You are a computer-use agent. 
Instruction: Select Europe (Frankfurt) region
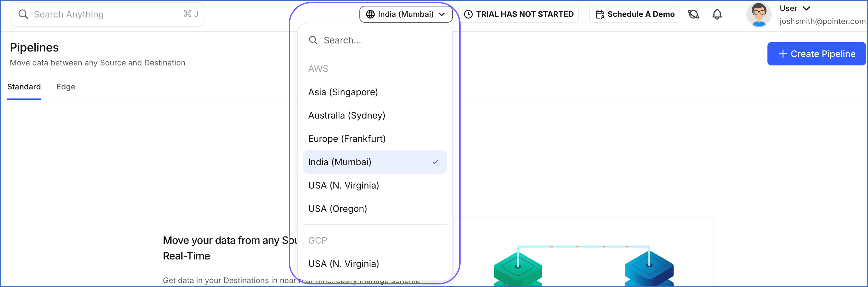point(375,139)
